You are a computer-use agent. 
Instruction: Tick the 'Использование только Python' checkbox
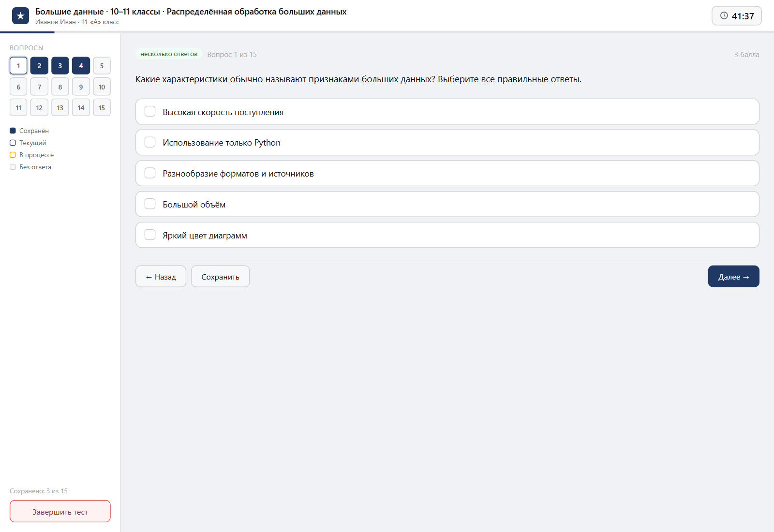pos(150,142)
